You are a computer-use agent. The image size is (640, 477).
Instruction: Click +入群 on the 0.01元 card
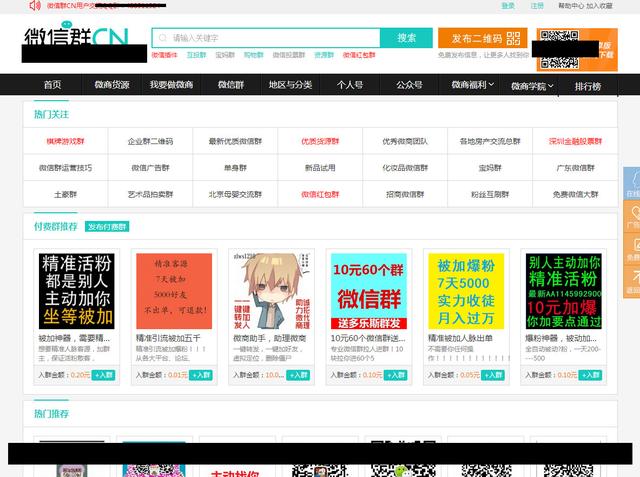coord(200,375)
